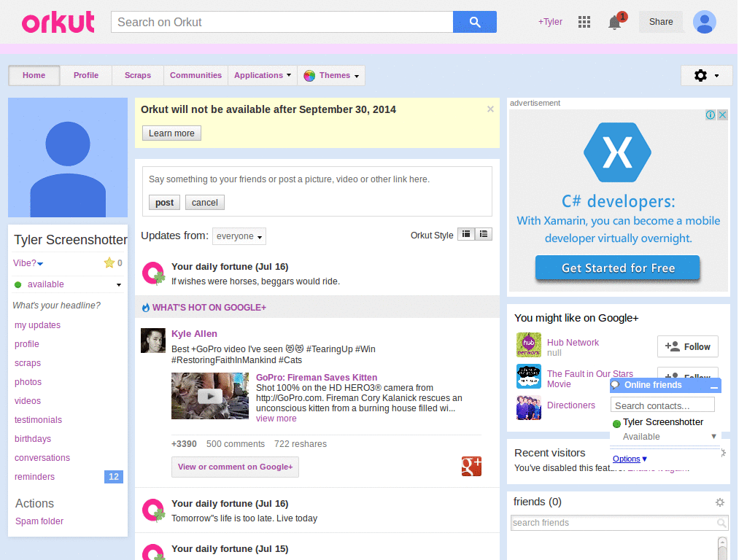Open the Communities tab
This screenshot has height=560, width=747.
click(196, 75)
